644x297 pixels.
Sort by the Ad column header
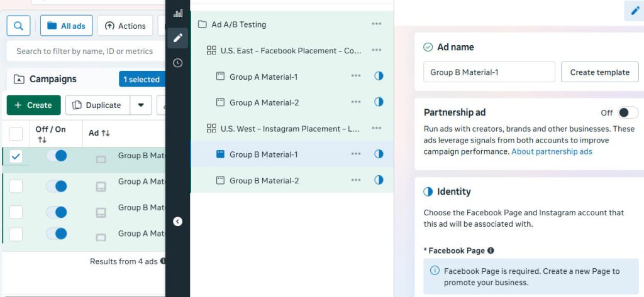pyautogui.click(x=99, y=133)
